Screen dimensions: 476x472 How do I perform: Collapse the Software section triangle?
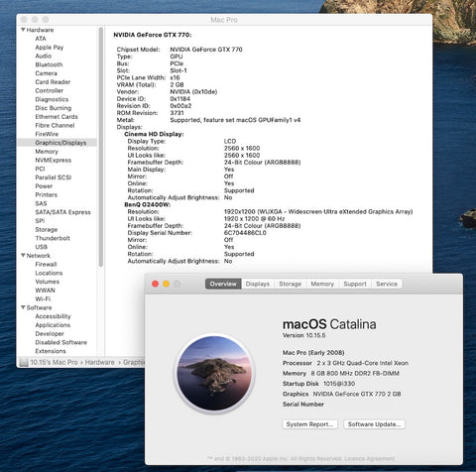23,307
